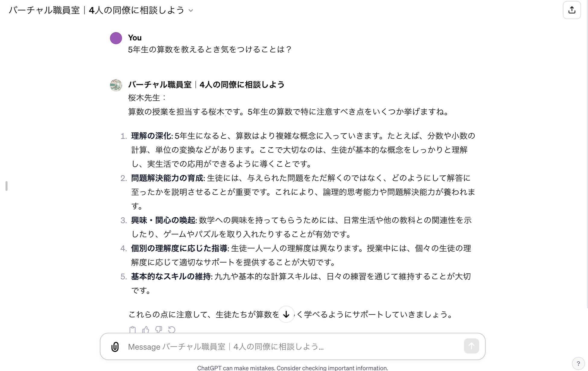588x371 pixels.
Task: Give a thumbs down to the response
Action: pos(159,330)
